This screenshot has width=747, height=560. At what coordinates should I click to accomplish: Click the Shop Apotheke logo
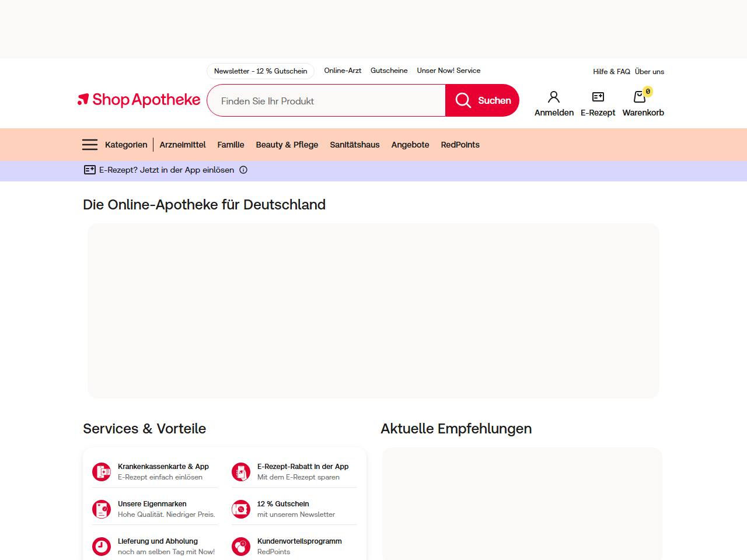coord(139,100)
